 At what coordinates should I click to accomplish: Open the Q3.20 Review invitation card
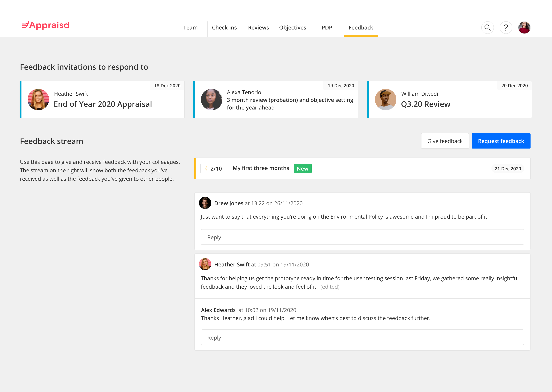[425, 104]
